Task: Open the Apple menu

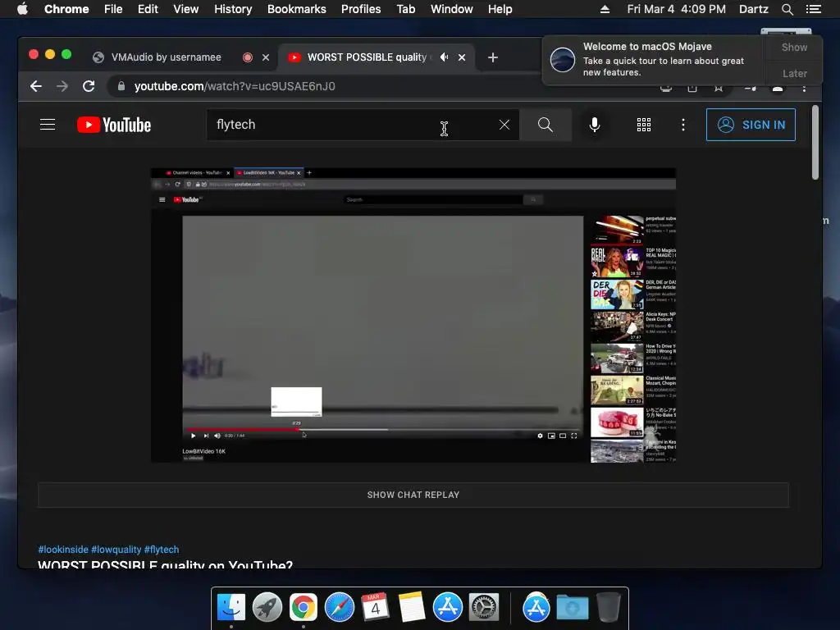Action: (x=22, y=9)
